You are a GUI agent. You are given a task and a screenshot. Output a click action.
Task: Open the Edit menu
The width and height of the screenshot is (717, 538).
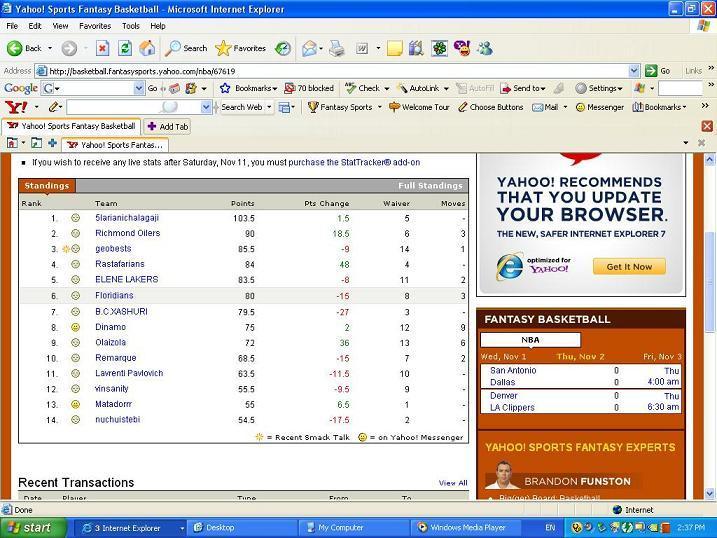point(35,26)
